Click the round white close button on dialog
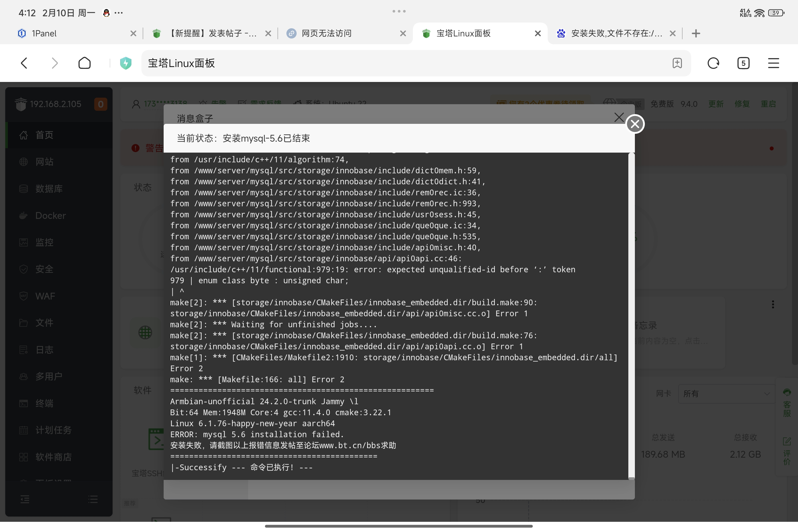 (x=635, y=124)
